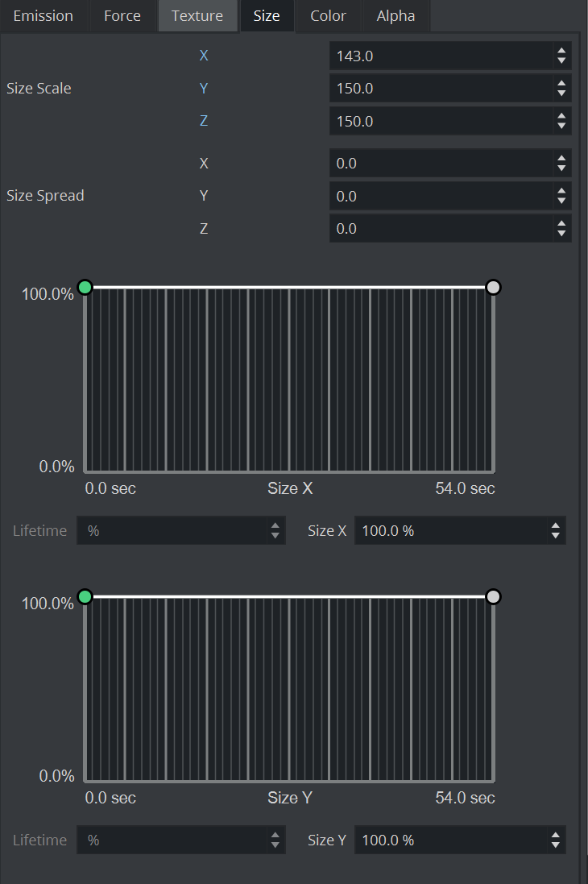Increase Size Spread Y with up arrow
Screen dimensions: 588x884
pyautogui.click(x=561, y=192)
